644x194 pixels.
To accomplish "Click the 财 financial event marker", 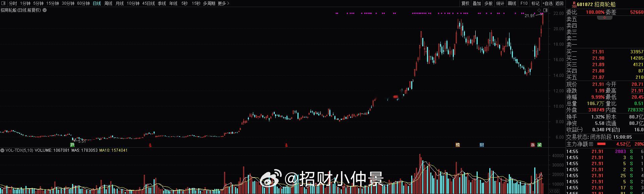I will (482, 145).
